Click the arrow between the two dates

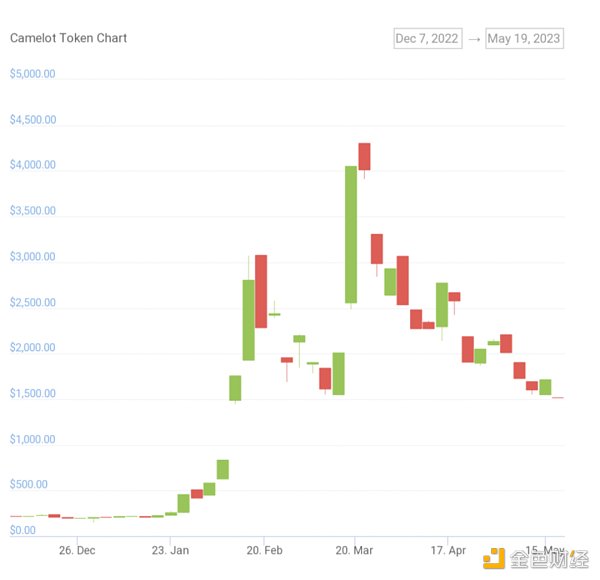(474, 38)
